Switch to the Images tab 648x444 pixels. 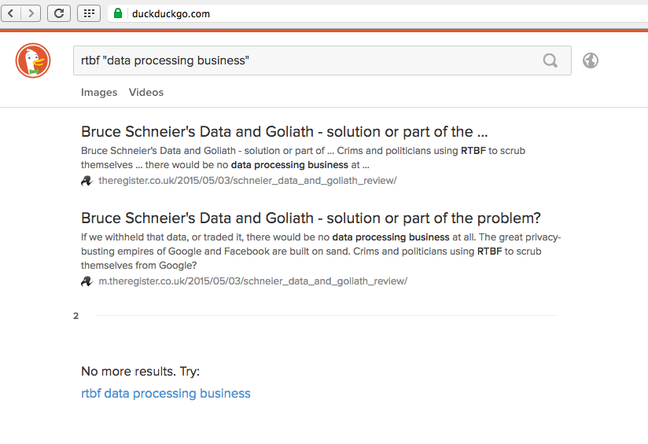(99, 92)
